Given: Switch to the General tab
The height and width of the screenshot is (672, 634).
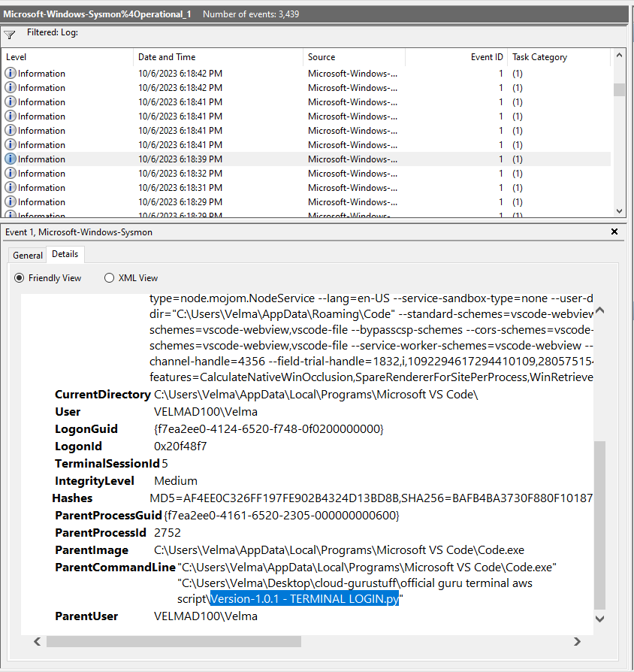Looking at the screenshot, I should (27, 255).
